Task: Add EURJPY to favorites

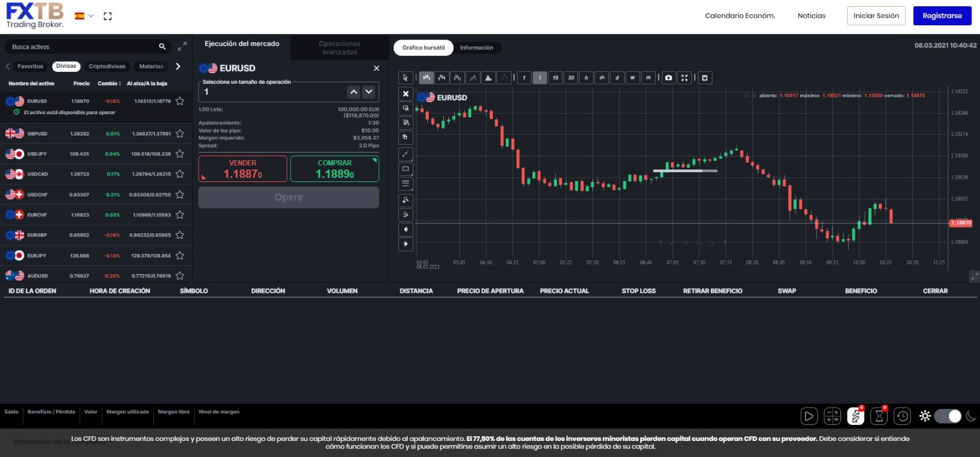Action: (x=180, y=255)
